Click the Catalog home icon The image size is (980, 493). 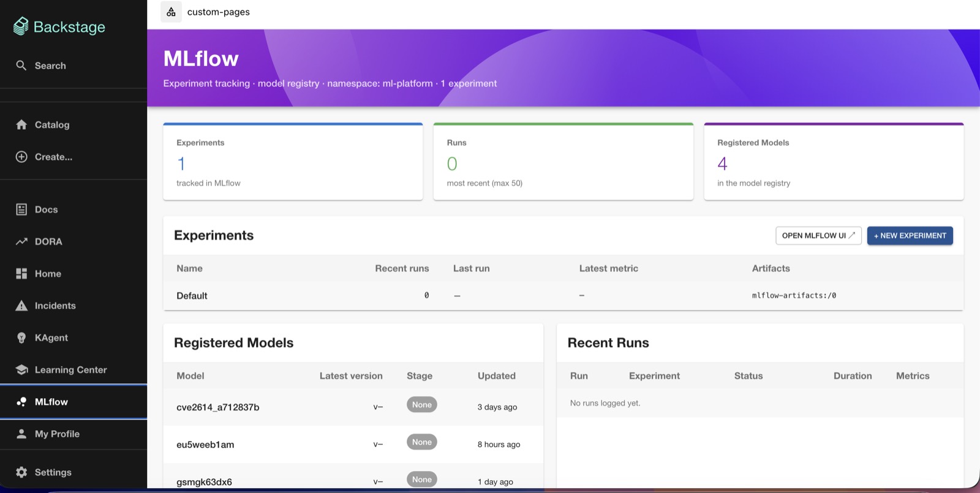click(21, 125)
